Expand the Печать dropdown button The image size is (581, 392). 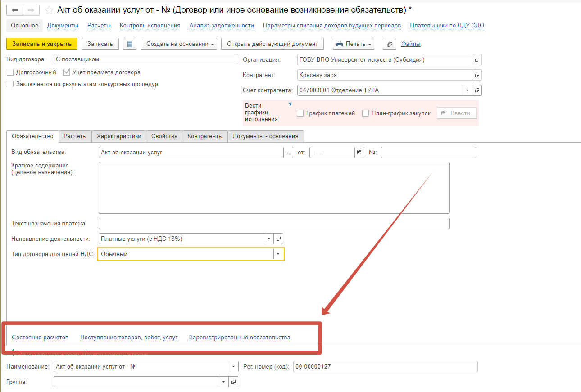click(x=354, y=44)
